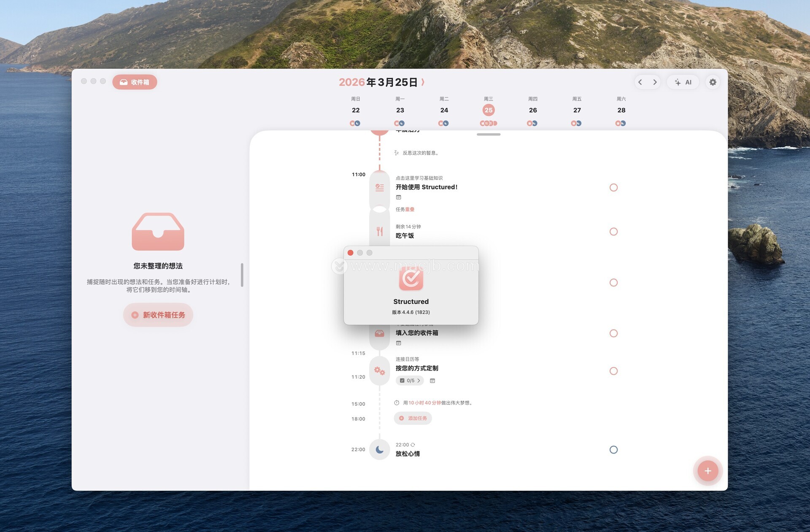Click the moon icon at 22:00
The height and width of the screenshot is (532, 810).
379,449
